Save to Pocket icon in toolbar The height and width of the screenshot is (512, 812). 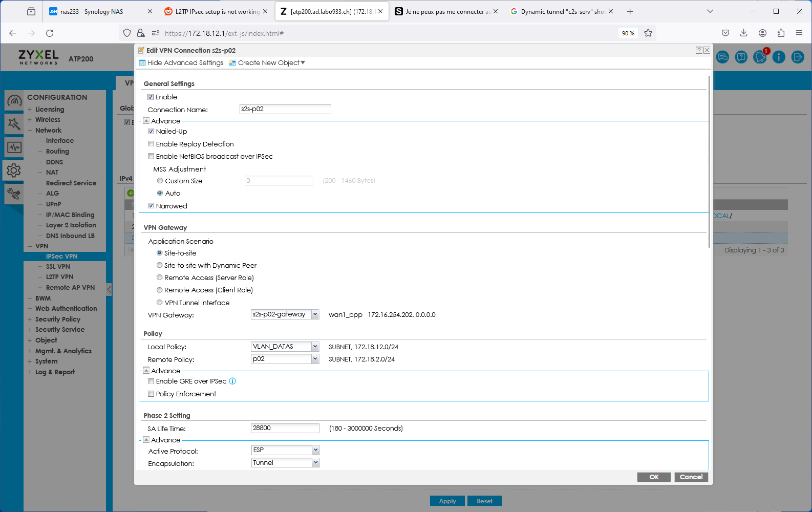[x=725, y=33]
